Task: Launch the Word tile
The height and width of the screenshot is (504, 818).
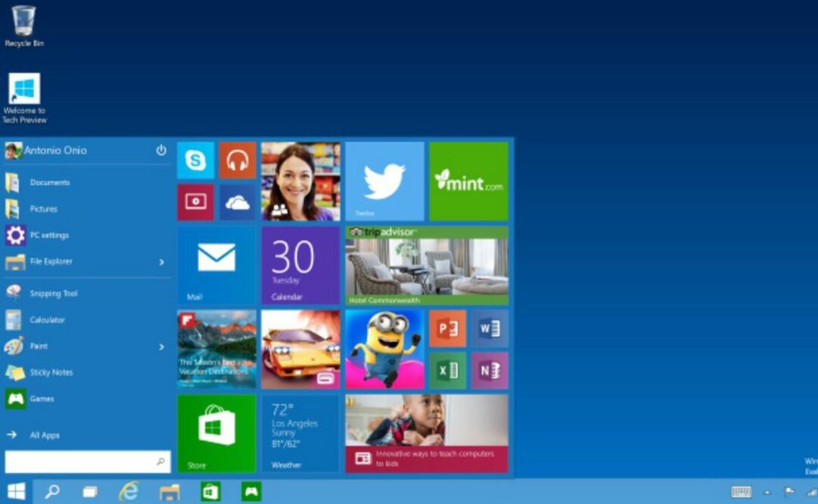Action: tap(490, 328)
